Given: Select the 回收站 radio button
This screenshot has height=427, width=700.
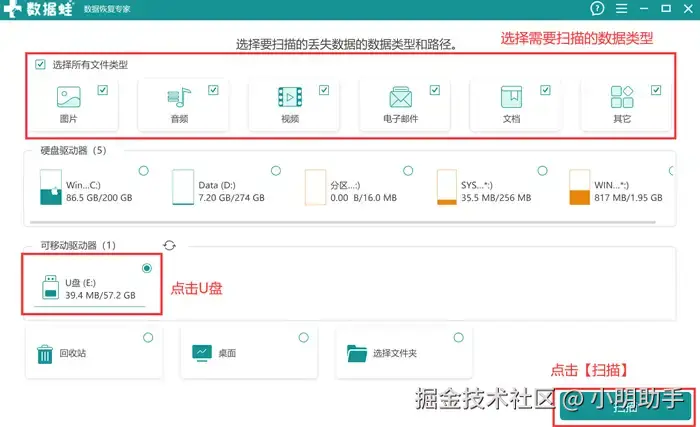Looking at the screenshot, I should [x=148, y=338].
